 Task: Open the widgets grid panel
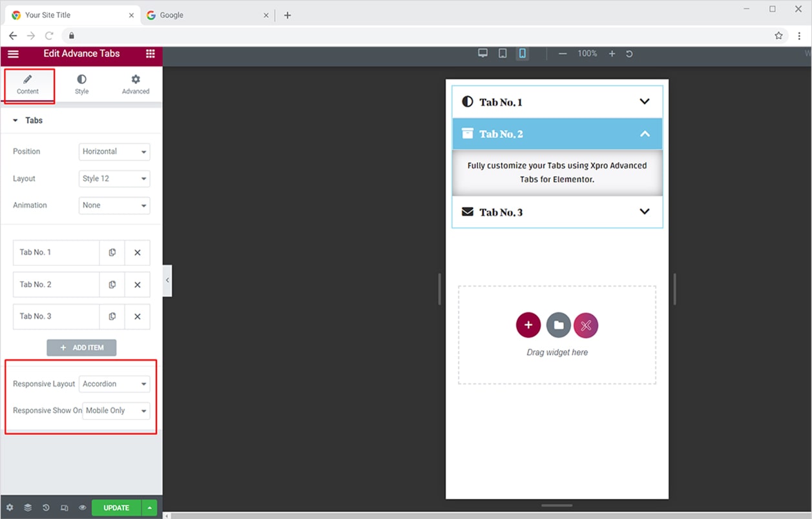tap(151, 54)
